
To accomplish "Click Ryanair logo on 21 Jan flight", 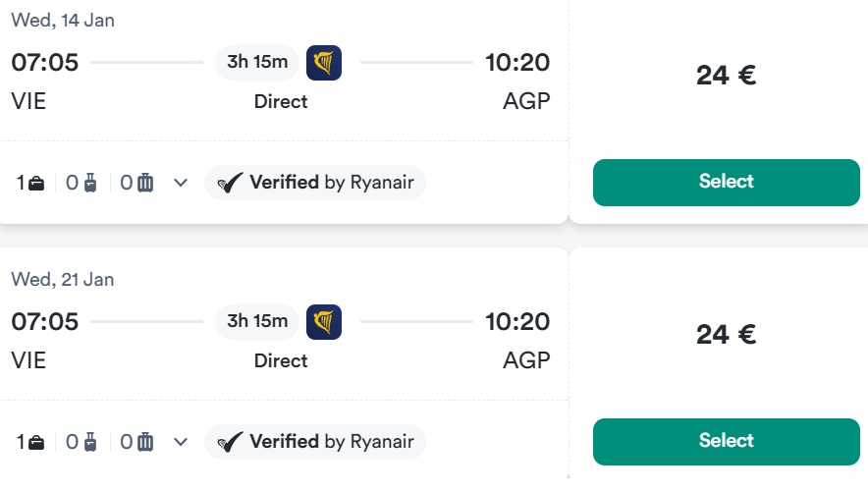I will click(x=324, y=321).
